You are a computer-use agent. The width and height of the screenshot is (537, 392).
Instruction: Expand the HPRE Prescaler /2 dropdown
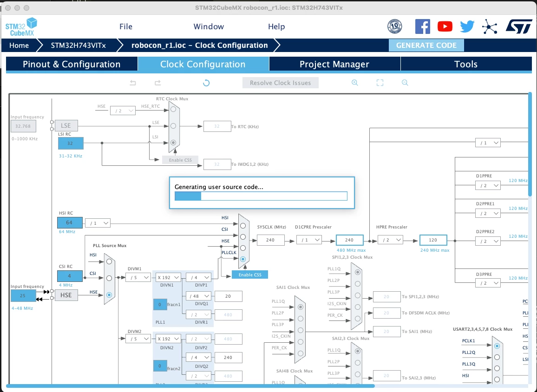pyautogui.click(x=390, y=240)
